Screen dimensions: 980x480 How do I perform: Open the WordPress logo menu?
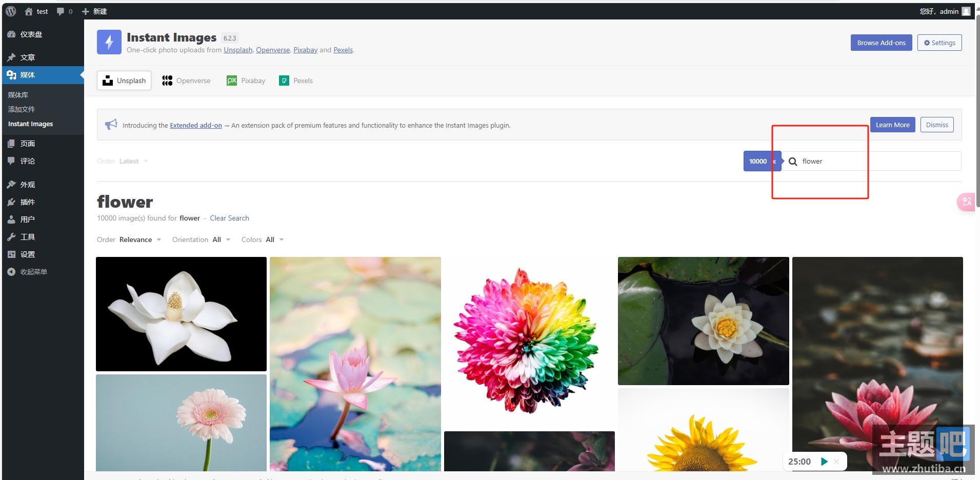click(11, 11)
